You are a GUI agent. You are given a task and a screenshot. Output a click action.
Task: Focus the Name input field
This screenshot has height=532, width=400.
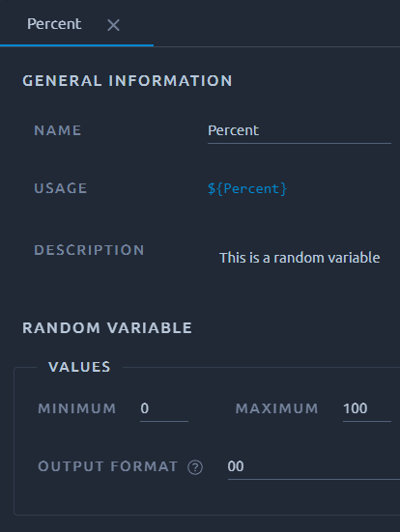(300, 131)
